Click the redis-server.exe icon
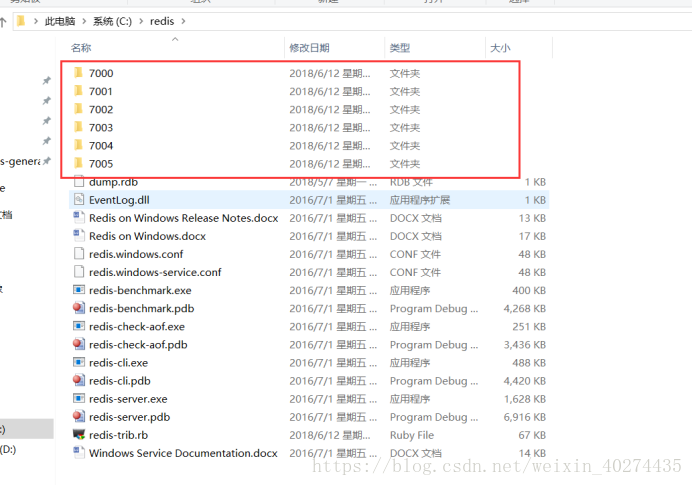Screen dimensions: 693x486 tap(79, 399)
